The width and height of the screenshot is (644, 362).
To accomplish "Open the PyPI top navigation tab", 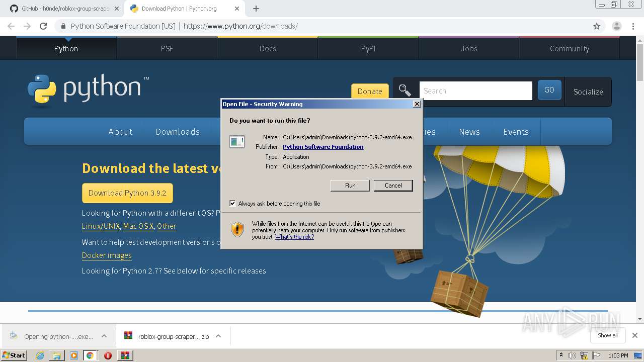I will click(368, 48).
